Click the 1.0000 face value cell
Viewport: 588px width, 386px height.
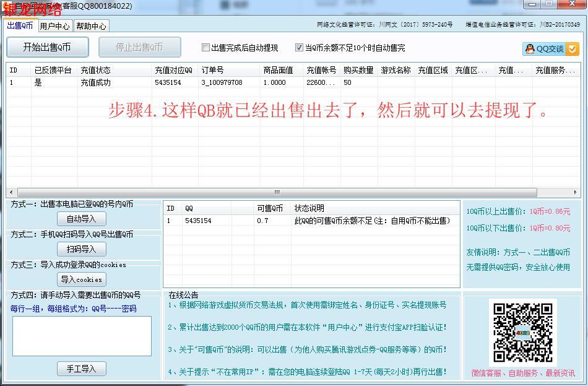click(274, 82)
